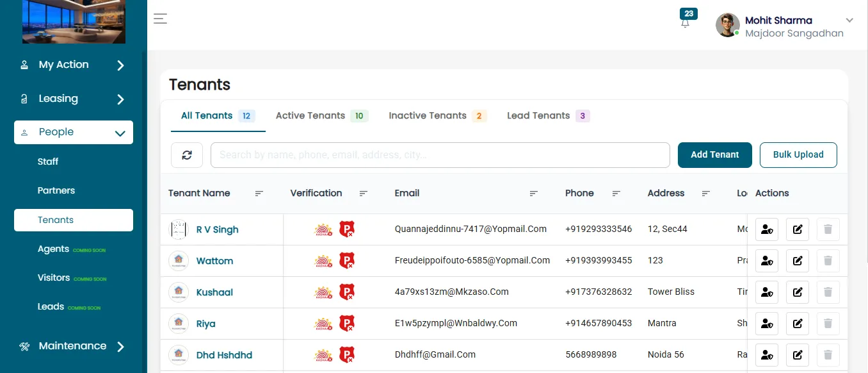The width and height of the screenshot is (868, 373).
Task: Click the Add Tenant button
Action: 715,155
